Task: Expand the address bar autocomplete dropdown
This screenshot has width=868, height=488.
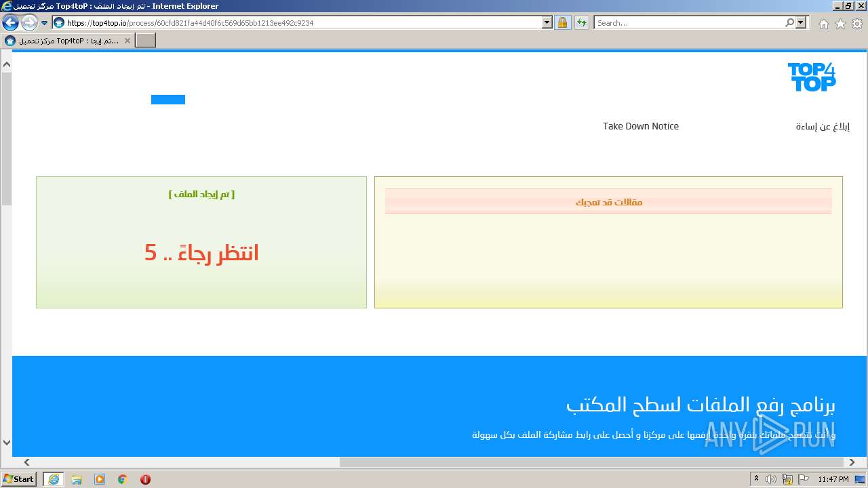Action: (x=547, y=22)
